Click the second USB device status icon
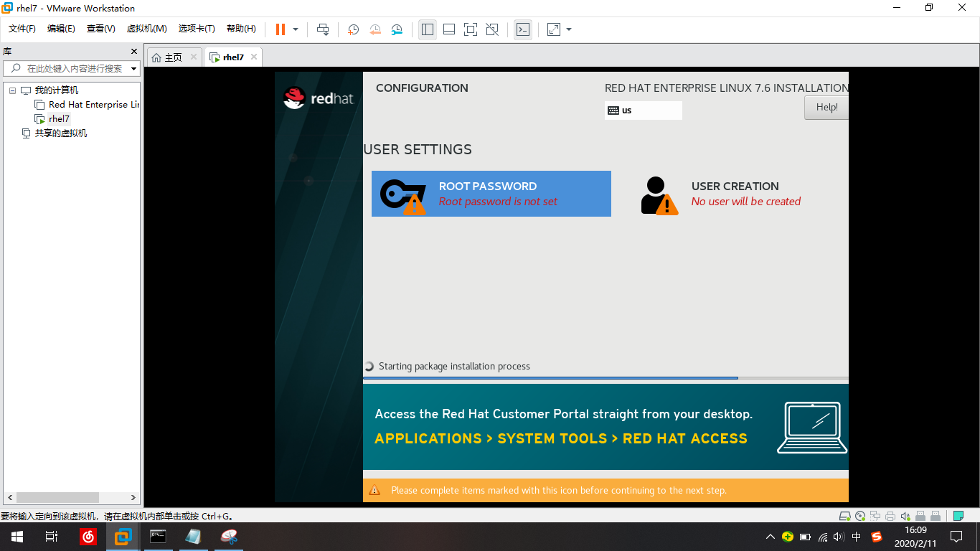 pyautogui.click(x=936, y=516)
